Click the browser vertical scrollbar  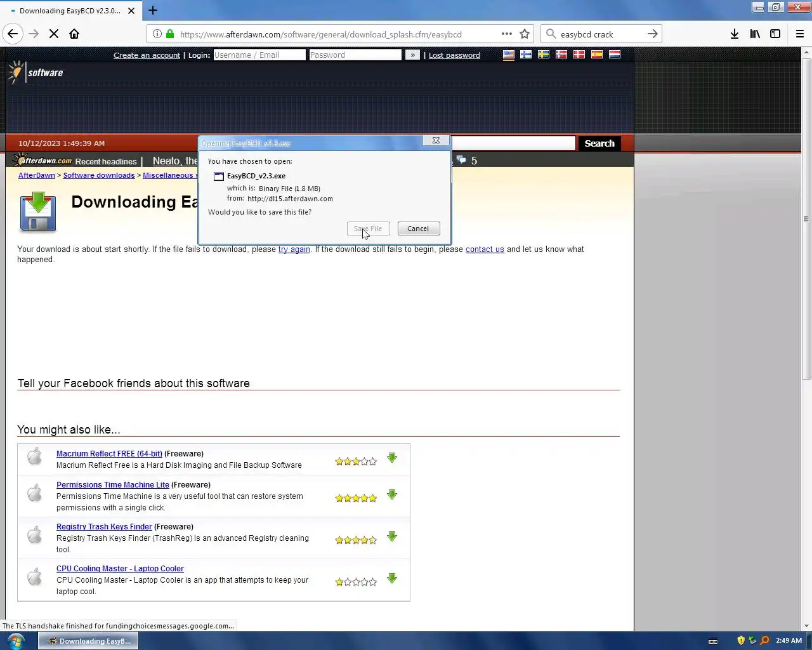(807, 219)
